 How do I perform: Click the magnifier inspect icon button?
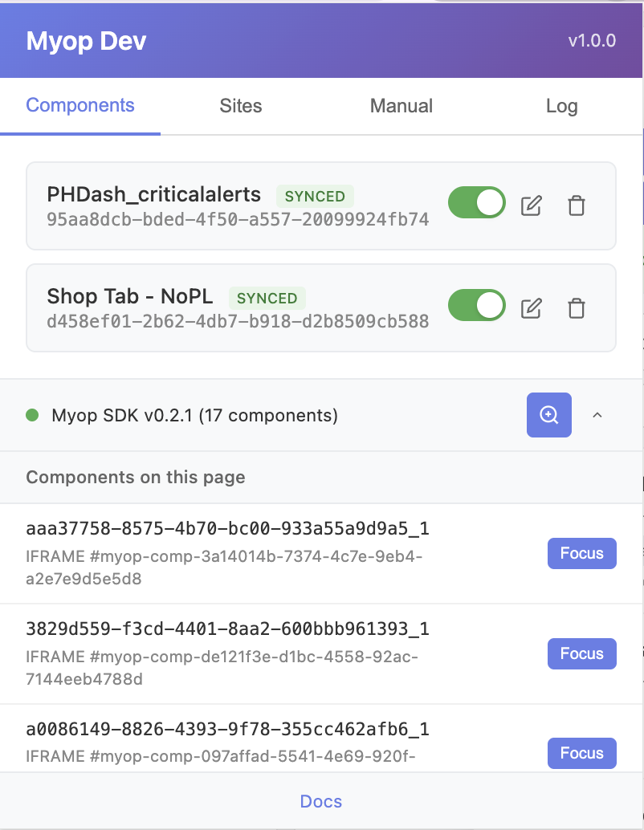click(x=548, y=415)
